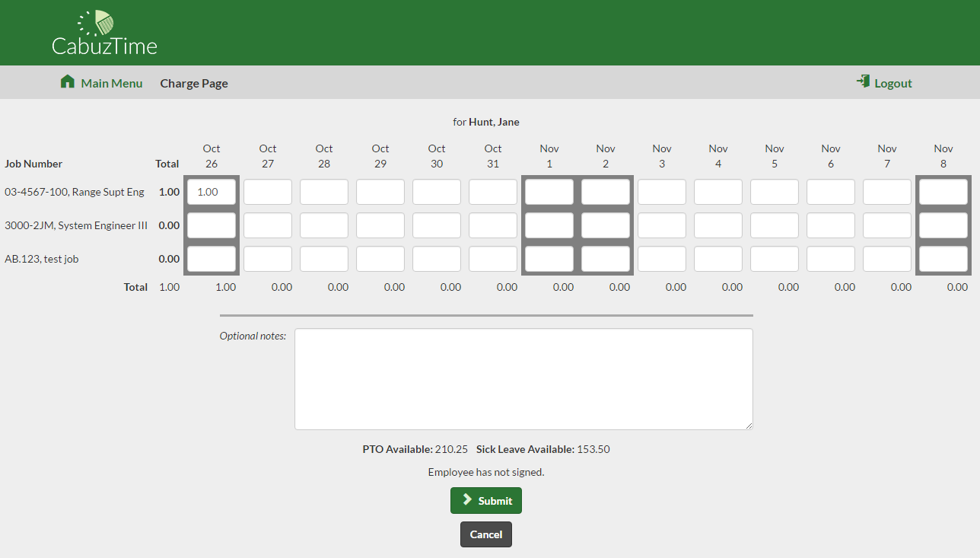Select the Charge Page tab
Viewport: 980px width, 558px height.
pos(194,84)
